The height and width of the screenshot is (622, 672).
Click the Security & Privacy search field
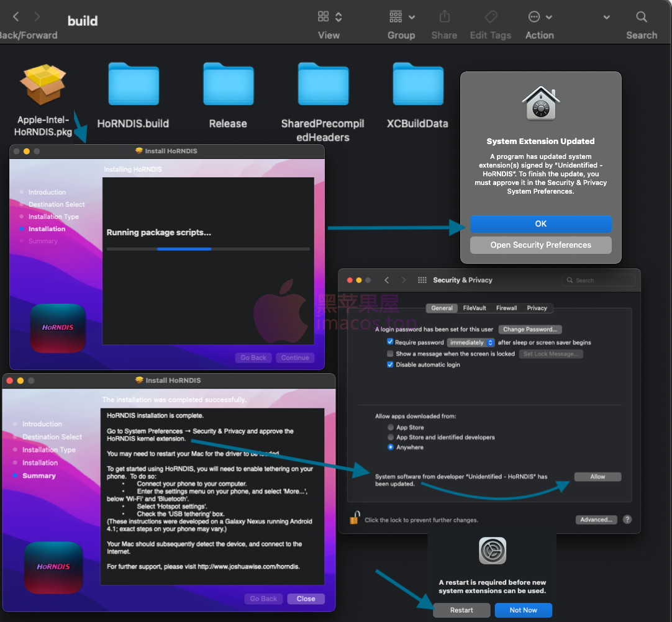click(599, 280)
